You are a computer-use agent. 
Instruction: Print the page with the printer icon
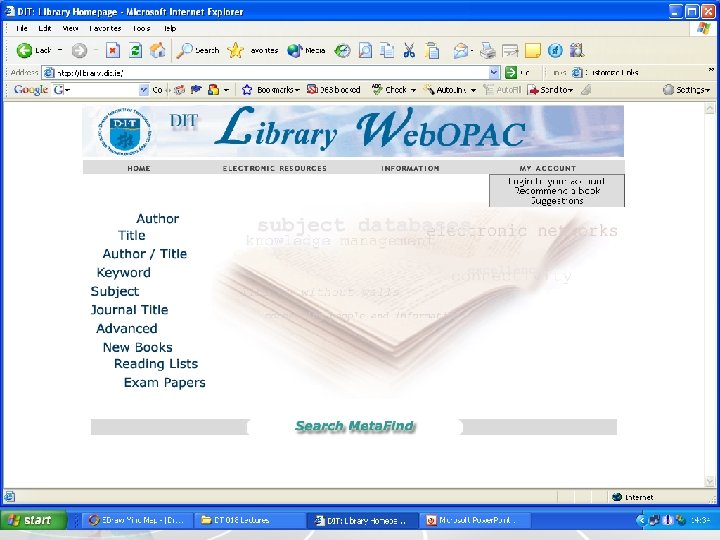tap(488, 51)
